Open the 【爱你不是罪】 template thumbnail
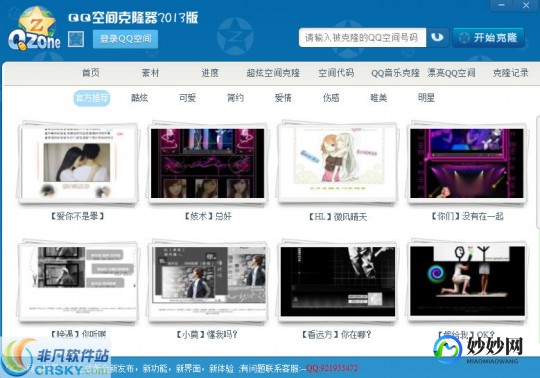The width and height of the screenshot is (540, 378). tap(78, 163)
